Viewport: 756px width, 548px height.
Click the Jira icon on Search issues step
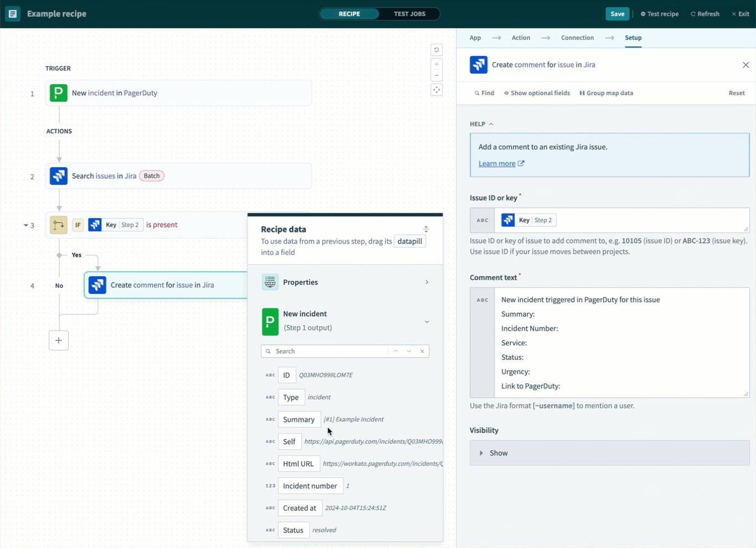58,175
